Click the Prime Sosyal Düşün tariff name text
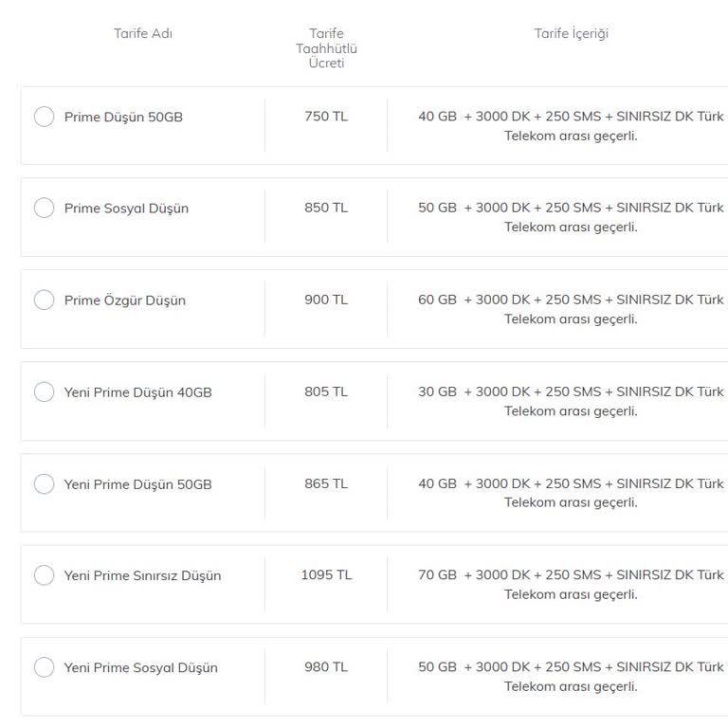Screen dimensions: 728x728 pyautogui.click(x=126, y=209)
